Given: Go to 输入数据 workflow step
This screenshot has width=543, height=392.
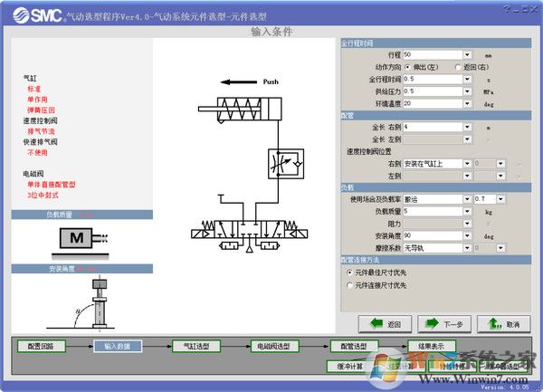Looking at the screenshot, I should pyautogui.click(x=118, y=347).
